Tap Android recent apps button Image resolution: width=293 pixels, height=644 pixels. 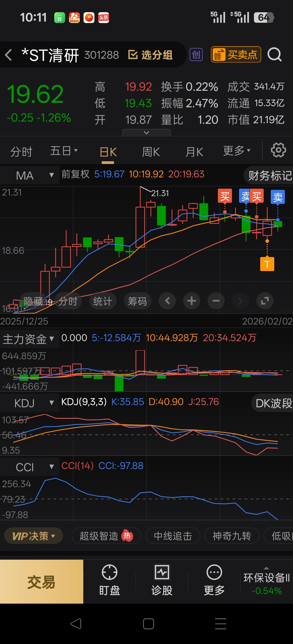coord(221,624)
